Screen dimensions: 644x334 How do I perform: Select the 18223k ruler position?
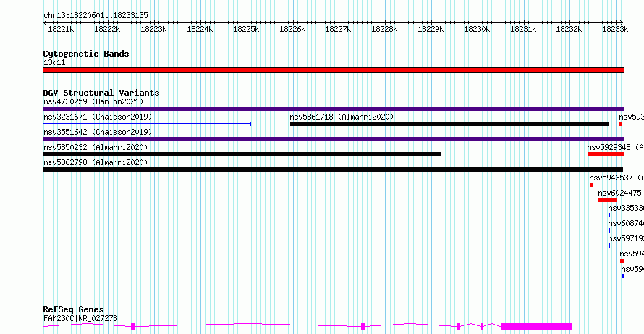pyautogui.click(x=153, y=29)
